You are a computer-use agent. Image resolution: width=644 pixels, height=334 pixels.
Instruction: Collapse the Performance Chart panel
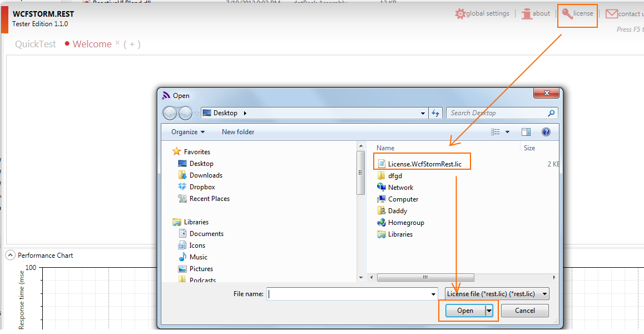point(10,256)
